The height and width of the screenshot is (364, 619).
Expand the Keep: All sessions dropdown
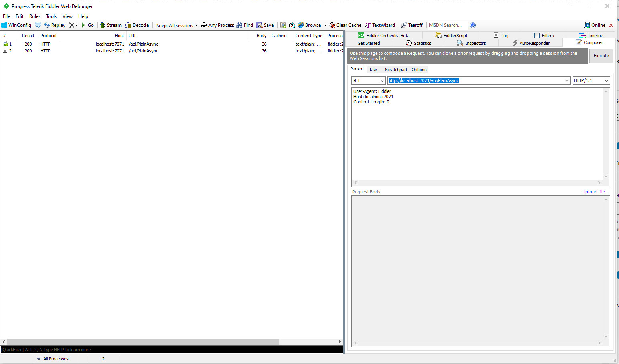(177, 26)
